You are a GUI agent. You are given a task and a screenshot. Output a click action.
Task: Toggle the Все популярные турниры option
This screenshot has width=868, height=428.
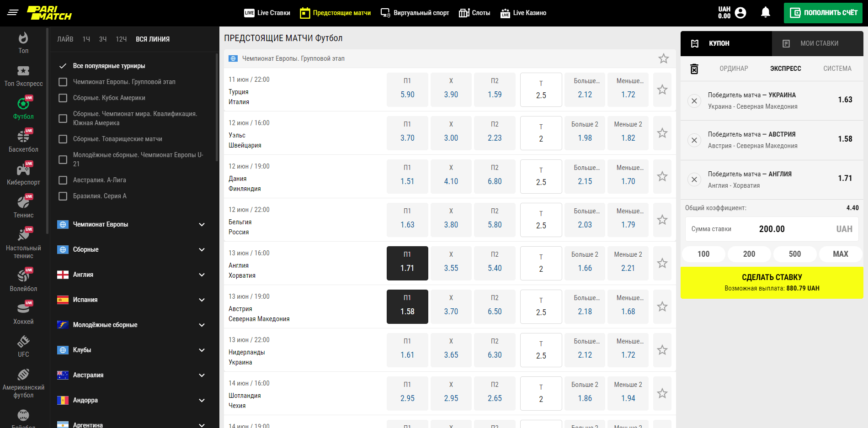point(63,66)
